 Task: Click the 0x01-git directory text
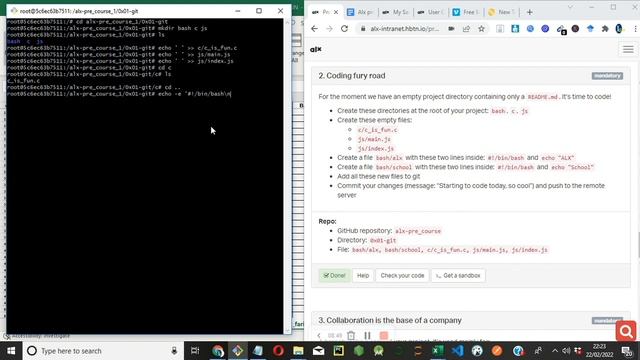(x=383, y=240)
